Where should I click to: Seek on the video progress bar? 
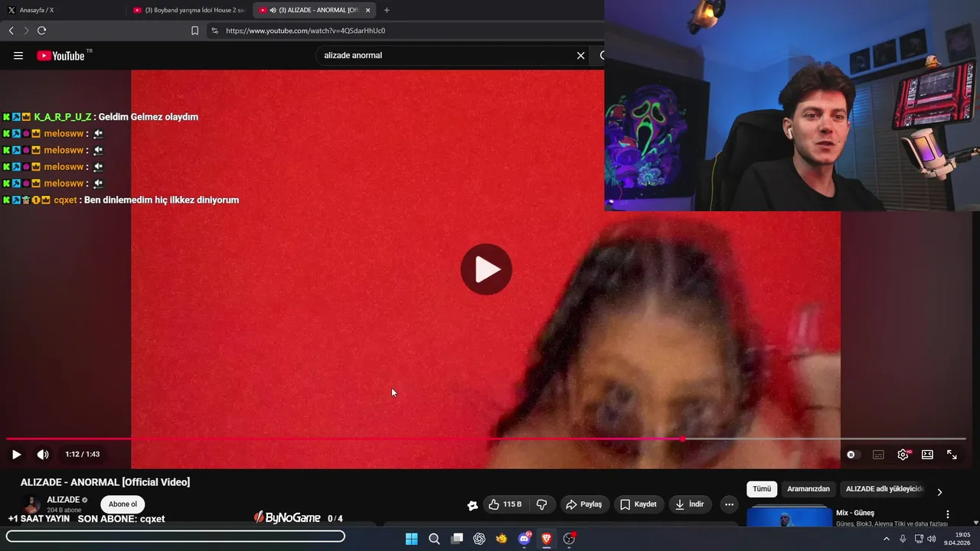point(486,439)
